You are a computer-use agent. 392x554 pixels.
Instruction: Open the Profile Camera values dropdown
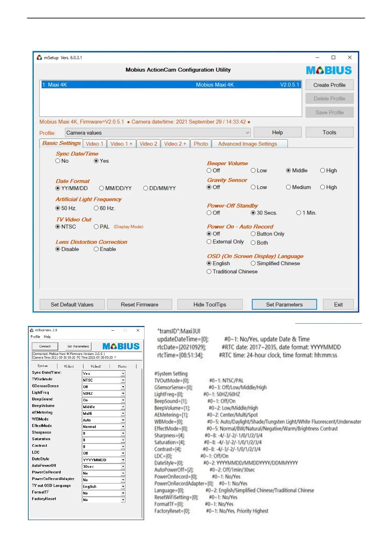tap(158, 133)
